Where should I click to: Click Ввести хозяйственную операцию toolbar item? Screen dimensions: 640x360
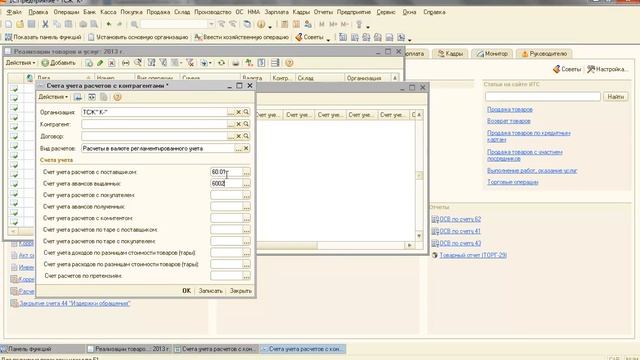(242, 37)
